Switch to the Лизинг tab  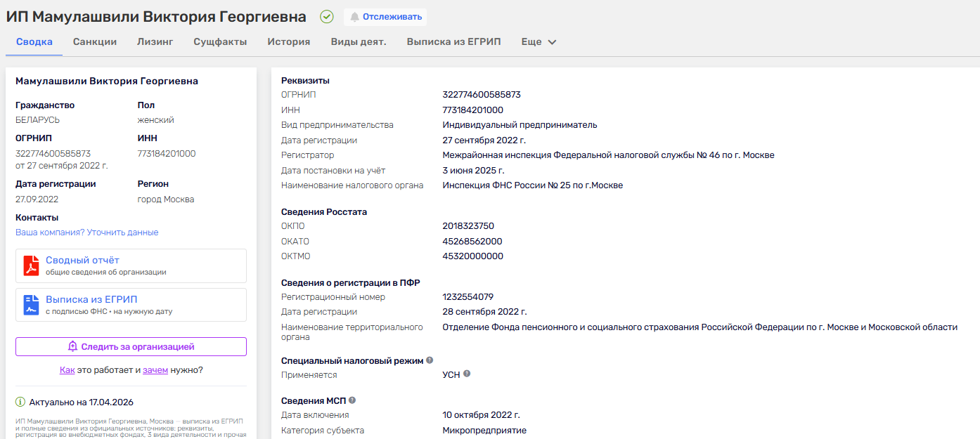(155, 41)
